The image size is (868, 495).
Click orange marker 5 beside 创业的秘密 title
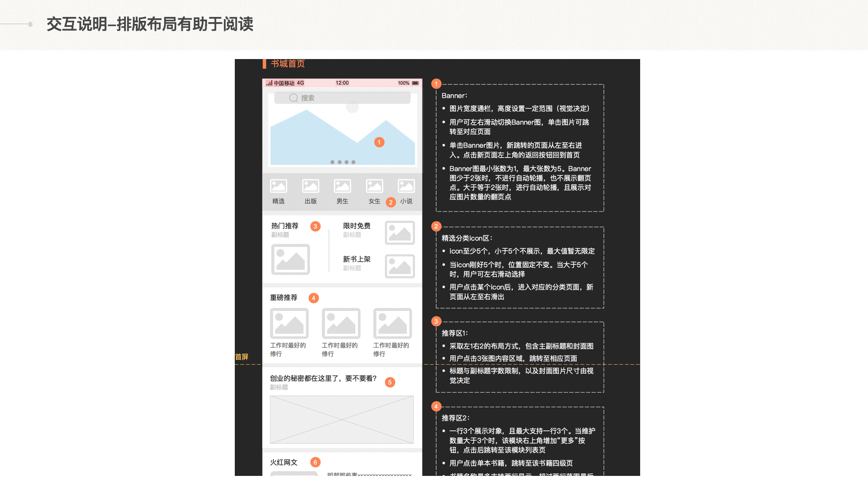tap(390, 383)
